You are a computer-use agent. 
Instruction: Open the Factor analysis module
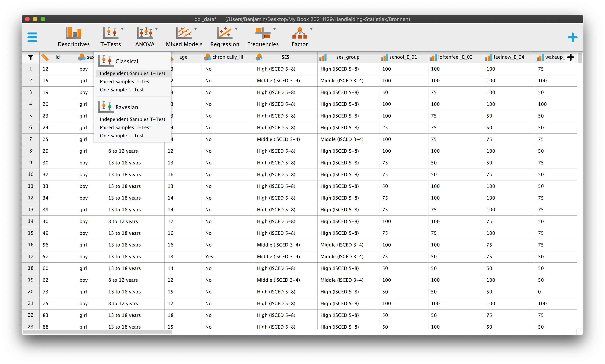pyautogui.click(x=300, y=37)
